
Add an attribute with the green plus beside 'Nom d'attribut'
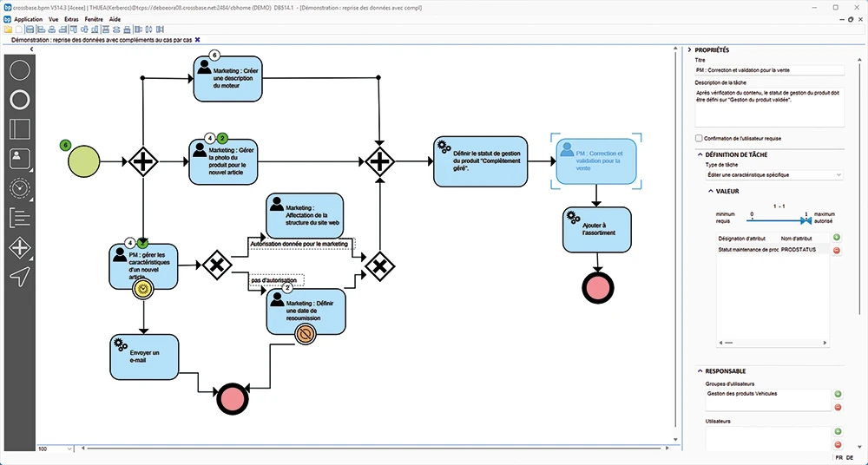(837, 238)
